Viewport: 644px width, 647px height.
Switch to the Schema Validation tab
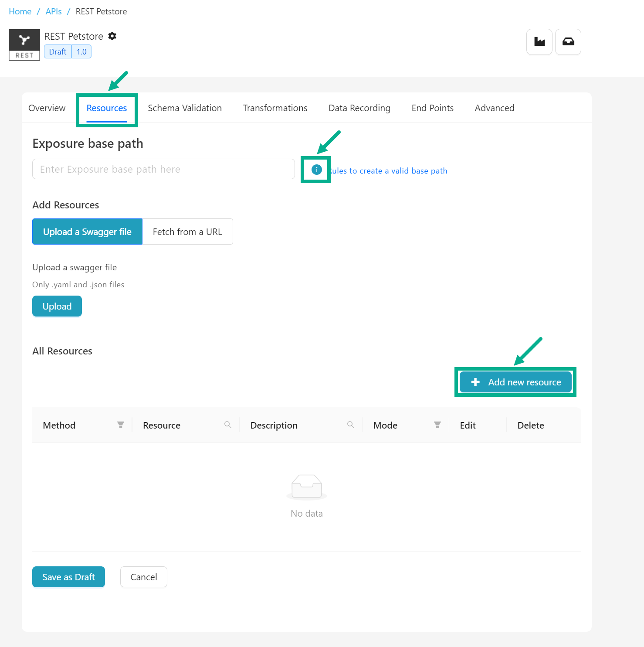click(185, 108)
